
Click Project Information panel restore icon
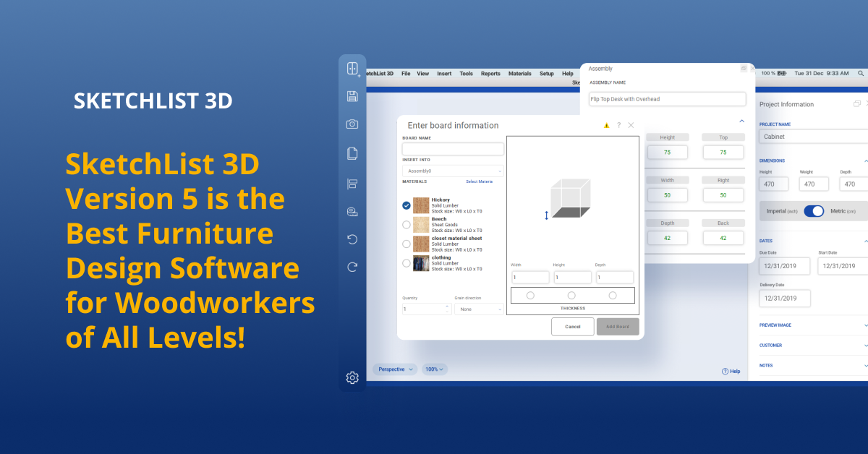pyautogui.click(x=857, y=104)
